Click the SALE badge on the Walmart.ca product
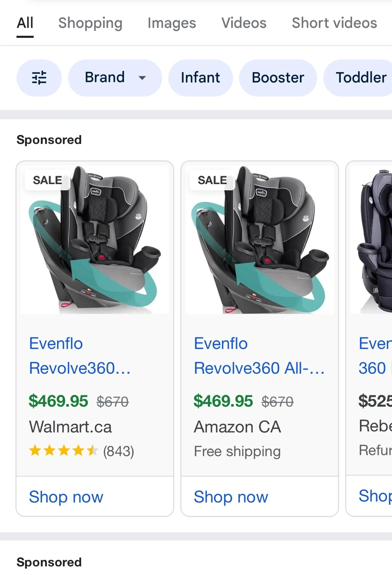 tap(47, 180)
